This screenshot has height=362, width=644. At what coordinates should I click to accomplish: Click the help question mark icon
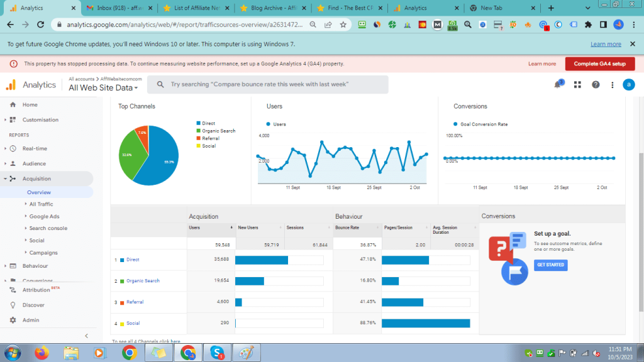(595, 85)
